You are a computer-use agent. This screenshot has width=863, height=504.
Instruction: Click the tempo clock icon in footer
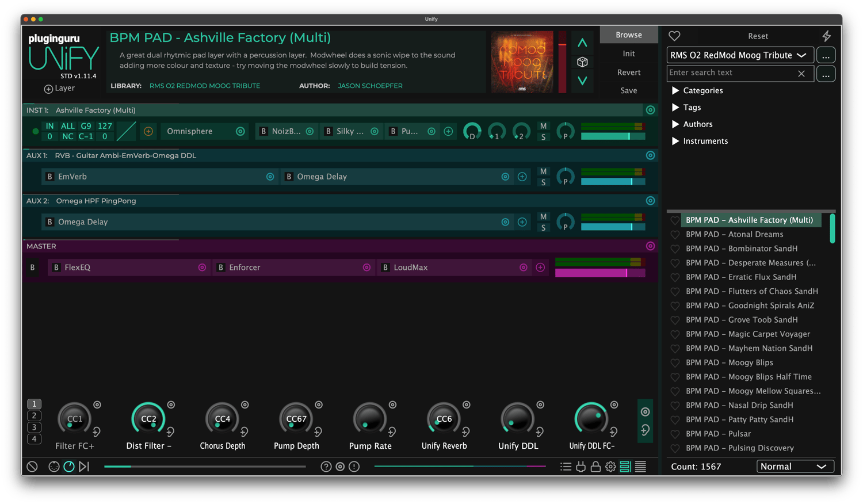pyautogui.click(x=68, y=467)
